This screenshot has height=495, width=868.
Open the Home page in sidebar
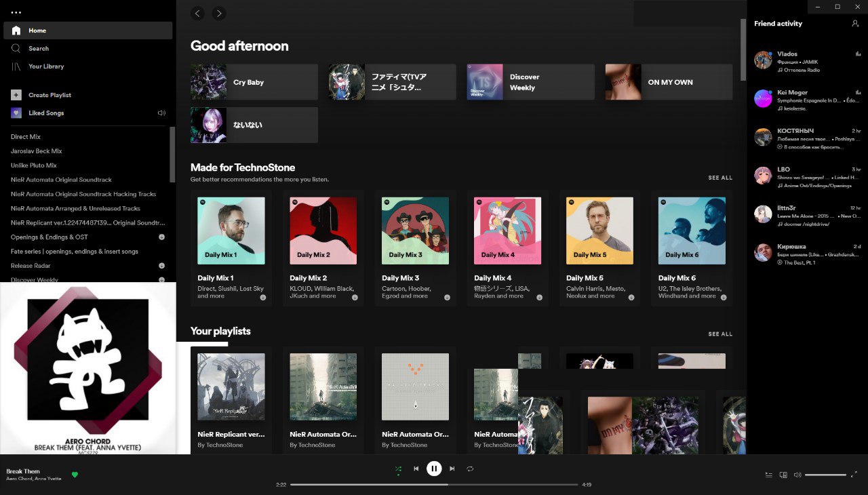[87, 31]
